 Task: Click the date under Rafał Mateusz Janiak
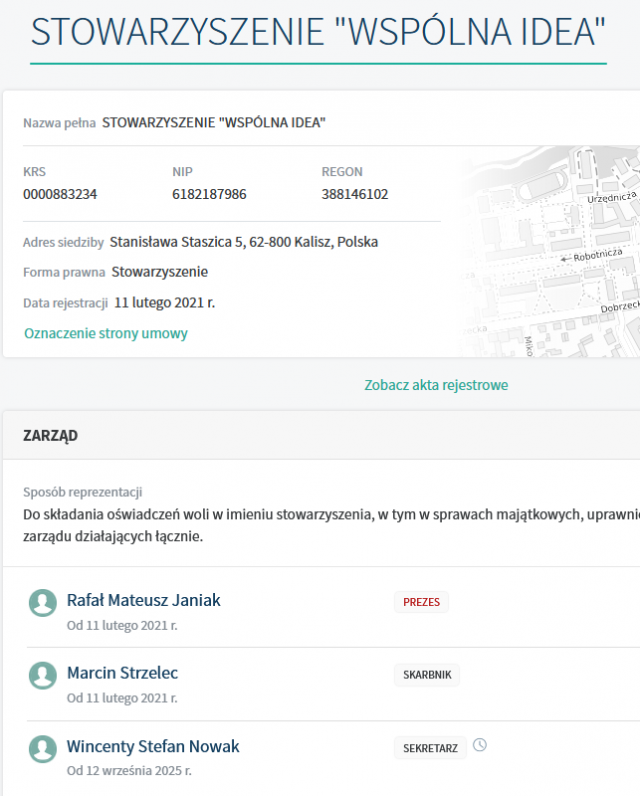tap(122, 625)
